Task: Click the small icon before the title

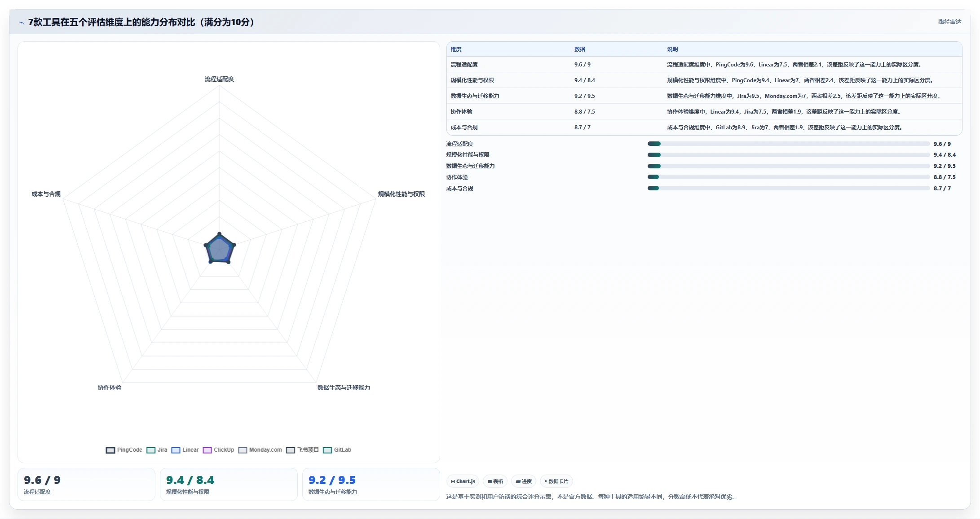Action: click(x=21, y=22)
